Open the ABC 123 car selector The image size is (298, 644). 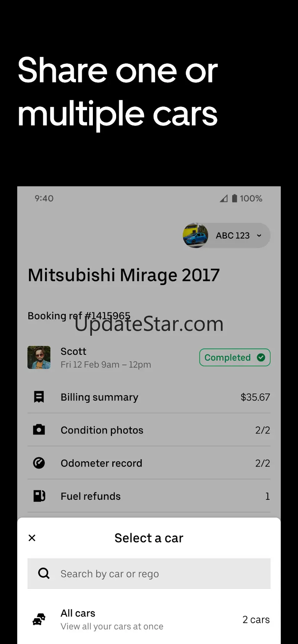tap(227, 235)
